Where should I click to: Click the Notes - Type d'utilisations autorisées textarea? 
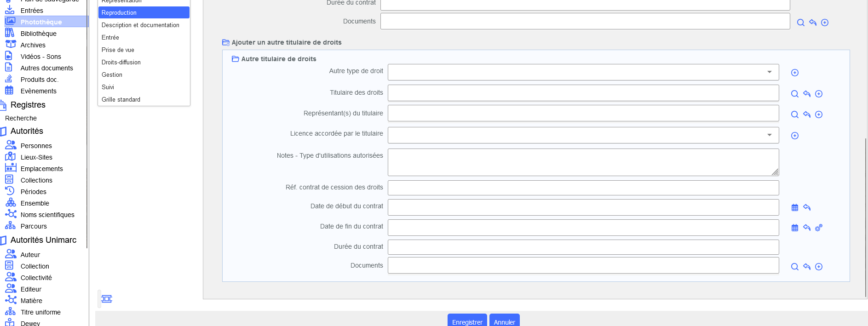coord(583,162)
